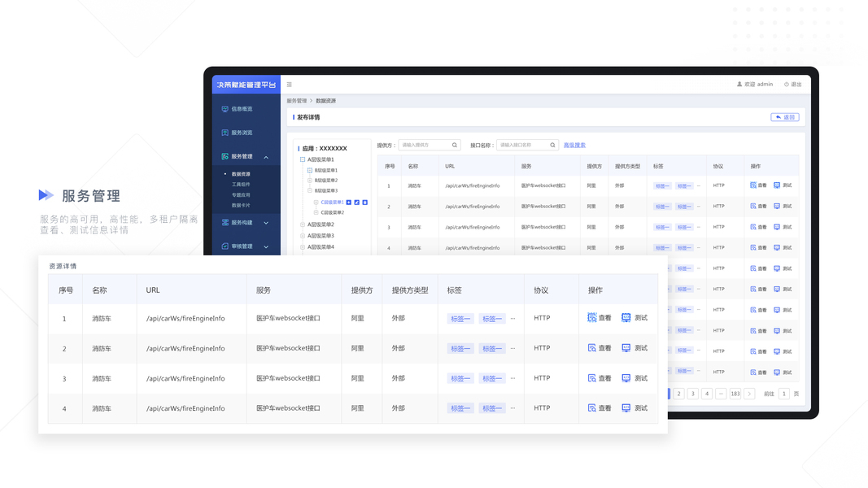Click the next page arrow in pagination
868x488 pixels.
click(749, 394)
